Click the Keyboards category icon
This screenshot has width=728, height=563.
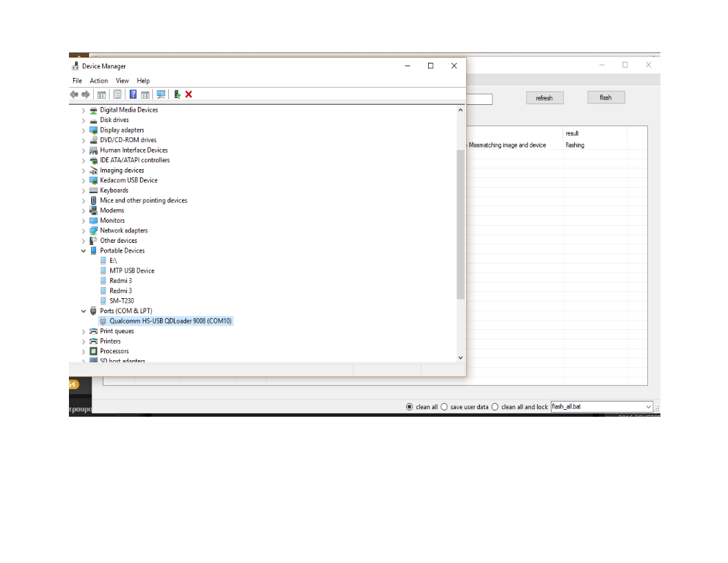(x=93, y=190)
